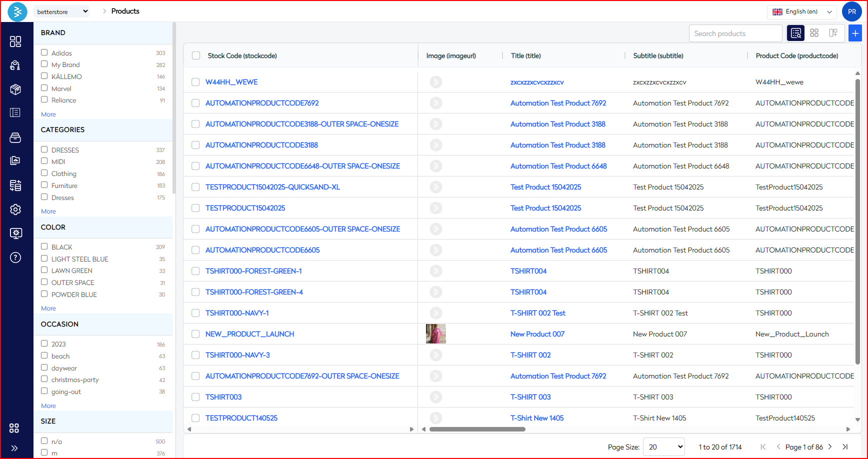Switch to grid view of products
This screenshot has width=868, height=459.
point(814,33)
